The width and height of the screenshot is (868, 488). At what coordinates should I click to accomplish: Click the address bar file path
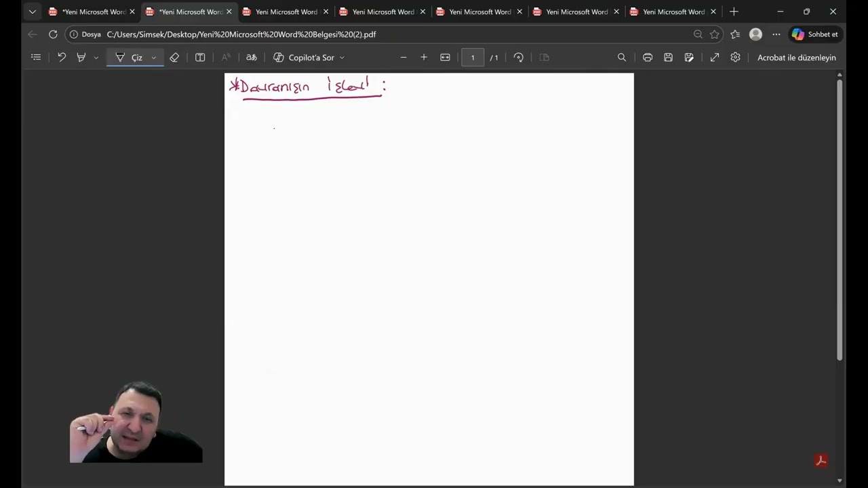(x=241, y=34)
